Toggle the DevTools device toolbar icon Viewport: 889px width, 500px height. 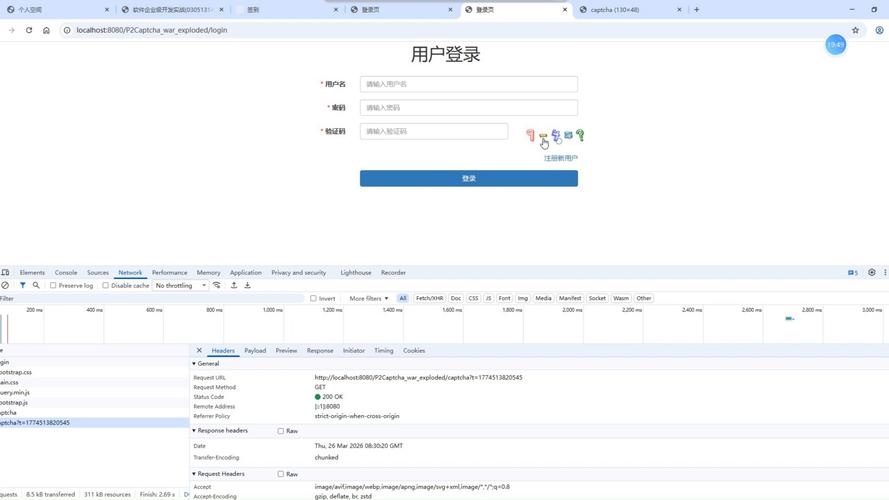tap(5, 273)
